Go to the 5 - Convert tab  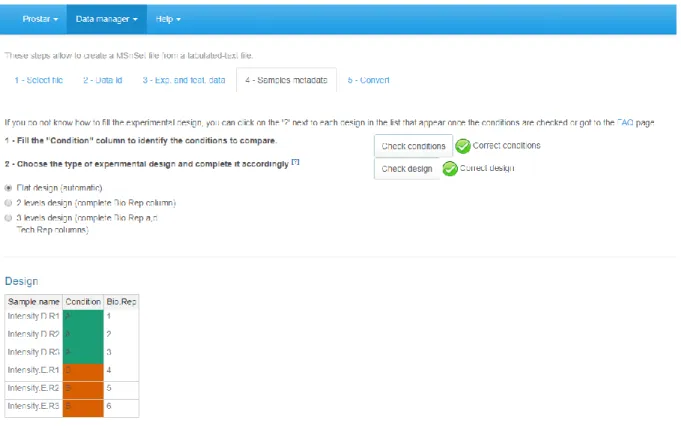tap(368, 80)
